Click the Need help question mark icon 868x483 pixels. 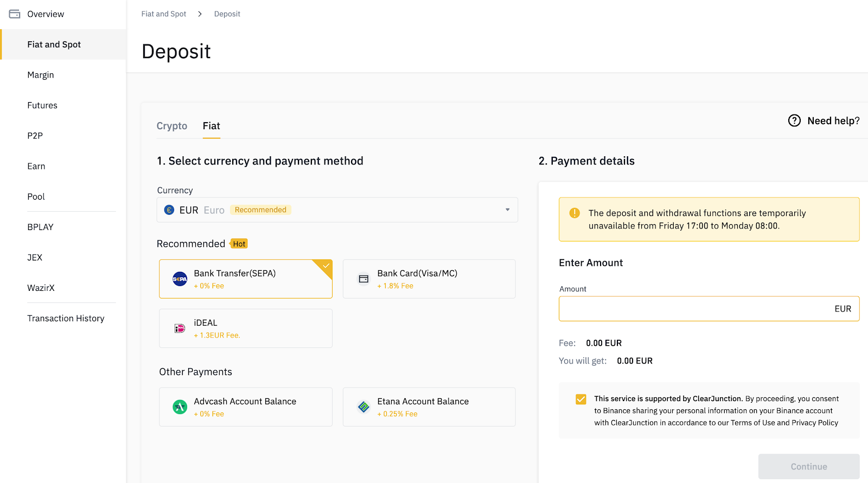[x=794, y=120]
